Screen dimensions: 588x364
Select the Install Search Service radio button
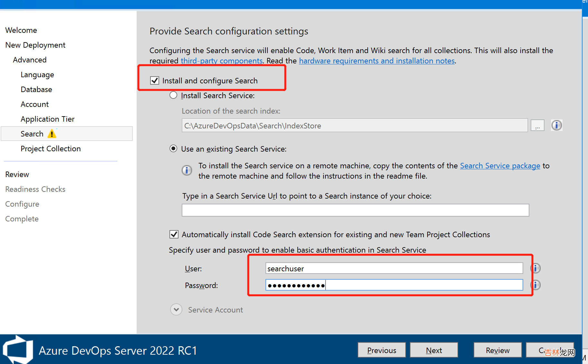173,95
